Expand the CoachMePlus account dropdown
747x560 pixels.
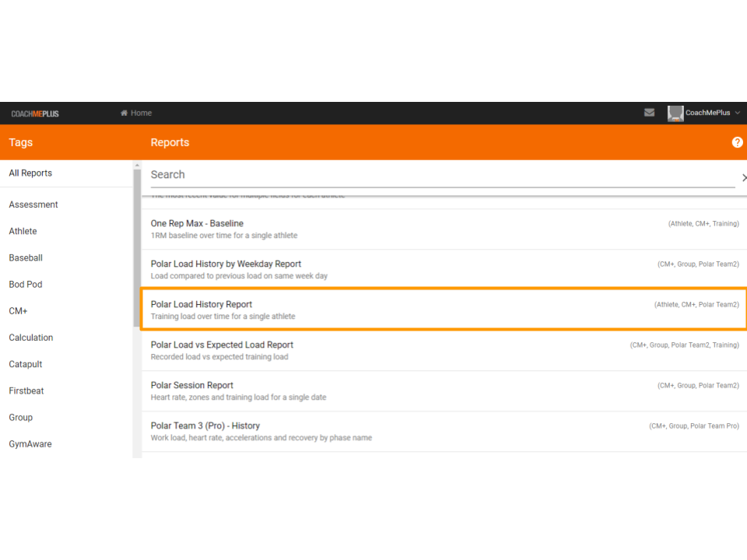coord(738,113)
